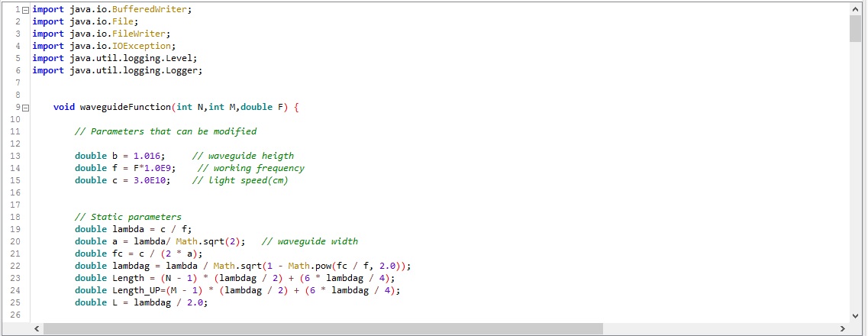Click the horizontal scrollbar left arrow
Viewport: 868px width, 336px height.
[x=36, y=328]
